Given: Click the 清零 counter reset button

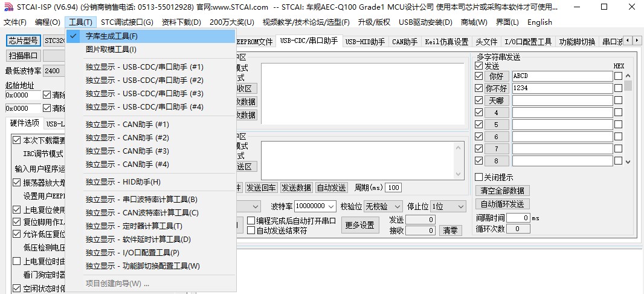Looking at the screenshot, I should click(450, 230).
